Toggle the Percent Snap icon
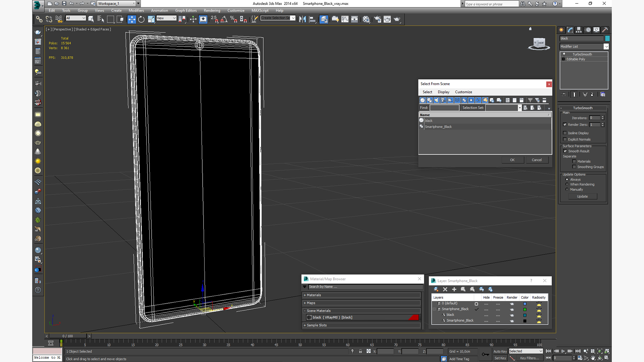The width and height of the screenshot is (644, 362). 234,19
